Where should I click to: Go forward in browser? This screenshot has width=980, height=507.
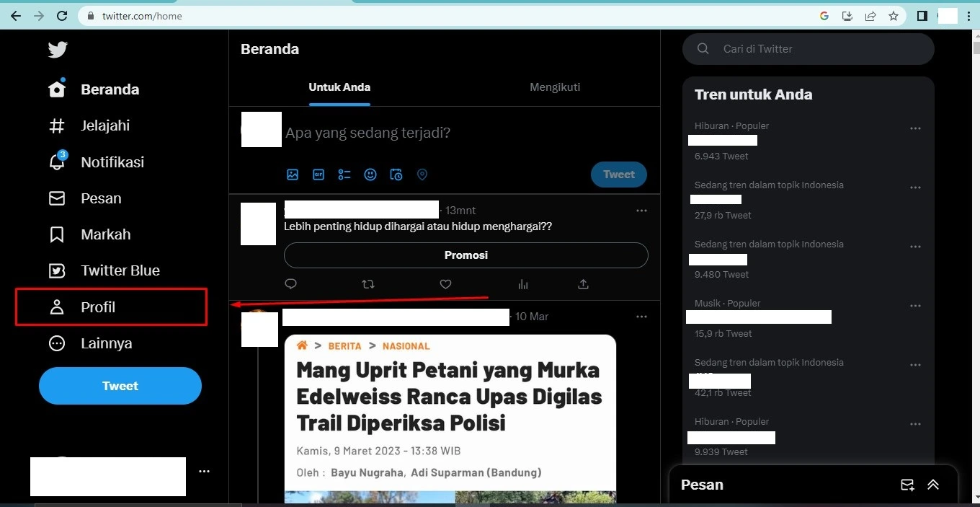point(39,16)
